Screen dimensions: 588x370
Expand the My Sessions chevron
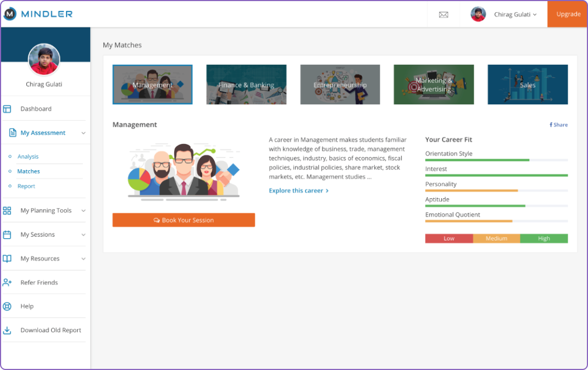pos(84,235)
